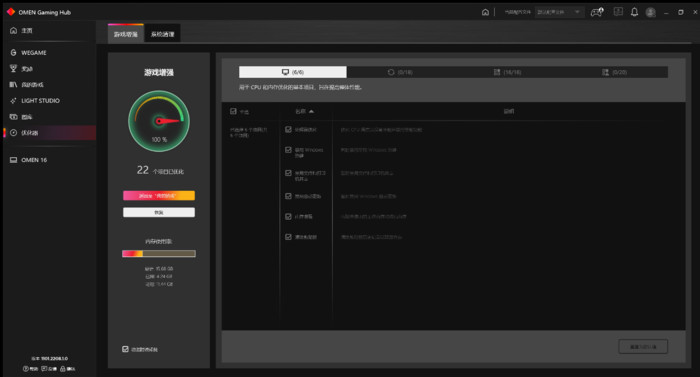Switch to the system cleanup tab
The height and width of the screenshot is (377, 700).
point(162,34)
